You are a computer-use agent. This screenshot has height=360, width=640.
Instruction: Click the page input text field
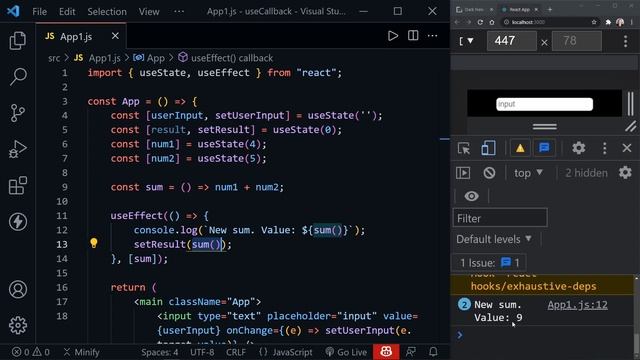[x=544, y=104]
